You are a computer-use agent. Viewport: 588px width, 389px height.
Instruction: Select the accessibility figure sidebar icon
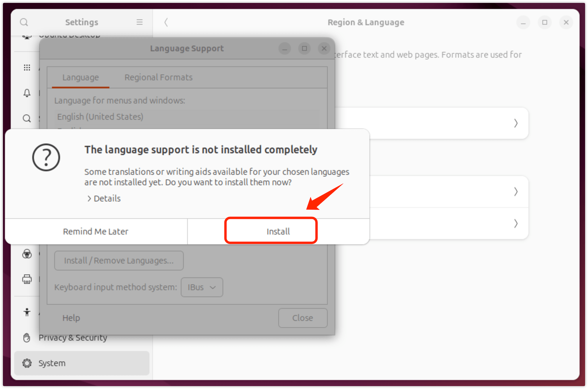(27, 312)
